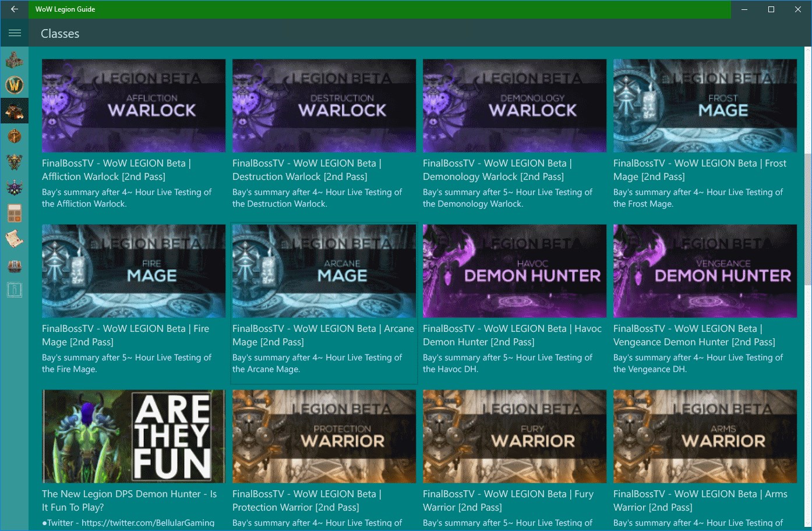
Task: Open the horned crest sidebar icon
Action: [x=15, y=162]
